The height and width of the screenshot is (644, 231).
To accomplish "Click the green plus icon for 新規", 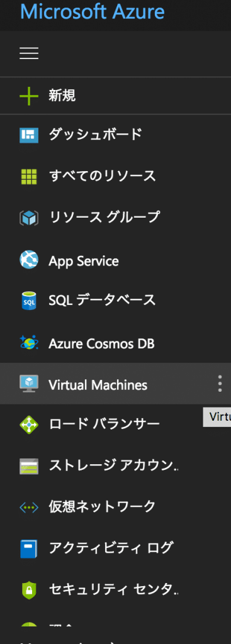I will pos(29,96).
